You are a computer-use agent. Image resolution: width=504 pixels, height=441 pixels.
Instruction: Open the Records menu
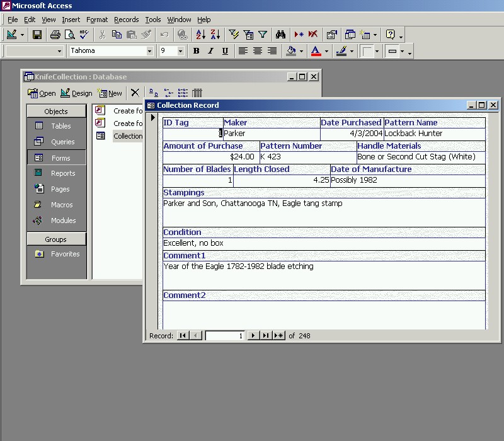click(127, 20)
